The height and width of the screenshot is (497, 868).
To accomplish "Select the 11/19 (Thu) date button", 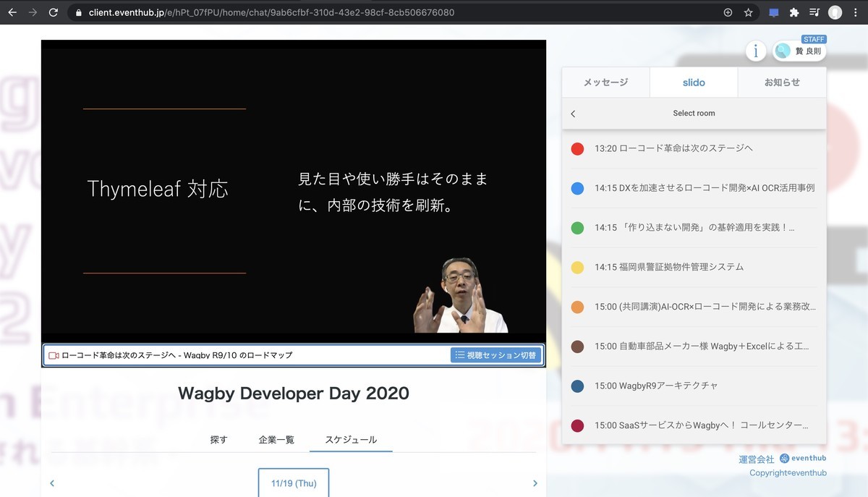I will click(x=294, y=483).
